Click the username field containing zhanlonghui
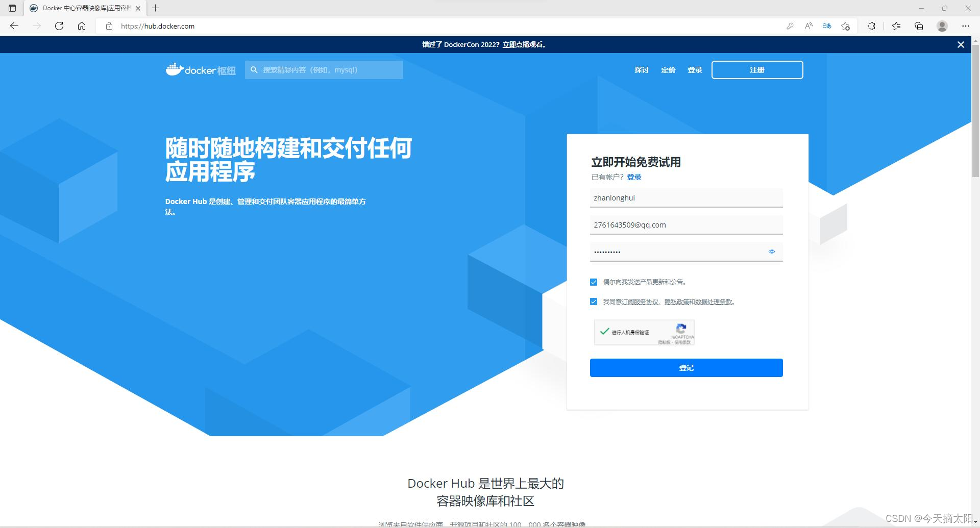This screenshot has height=528, width=980. [686, 198]
